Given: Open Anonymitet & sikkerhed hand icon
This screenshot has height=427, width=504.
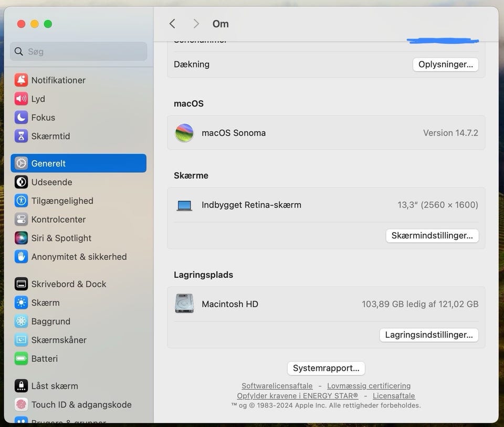Looking at the screenshot, I should point(21,257).
